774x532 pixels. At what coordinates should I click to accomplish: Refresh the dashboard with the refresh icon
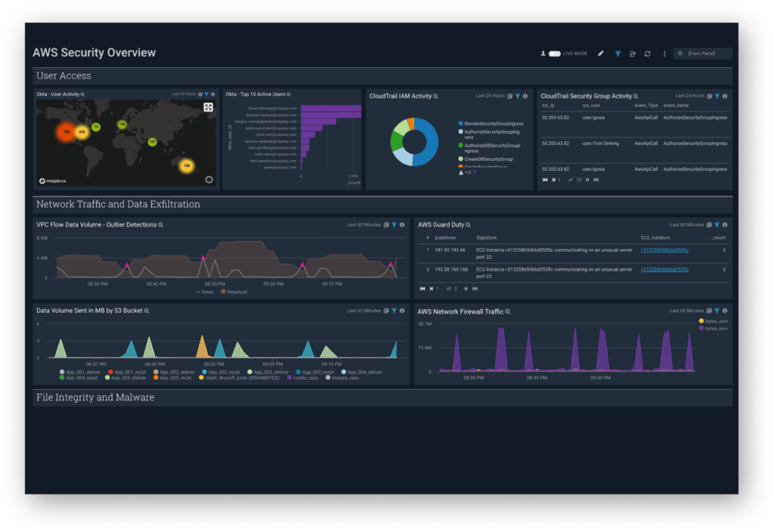click(648, 54)
